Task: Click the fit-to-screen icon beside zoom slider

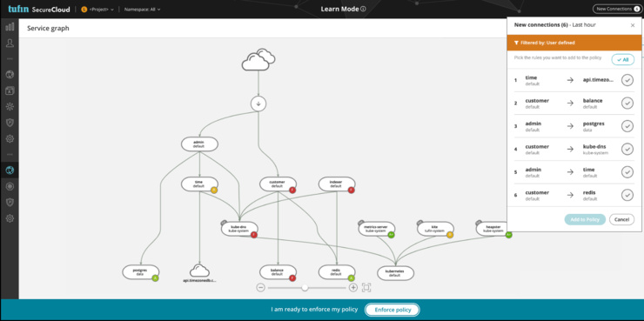Action: pos(366,288)
